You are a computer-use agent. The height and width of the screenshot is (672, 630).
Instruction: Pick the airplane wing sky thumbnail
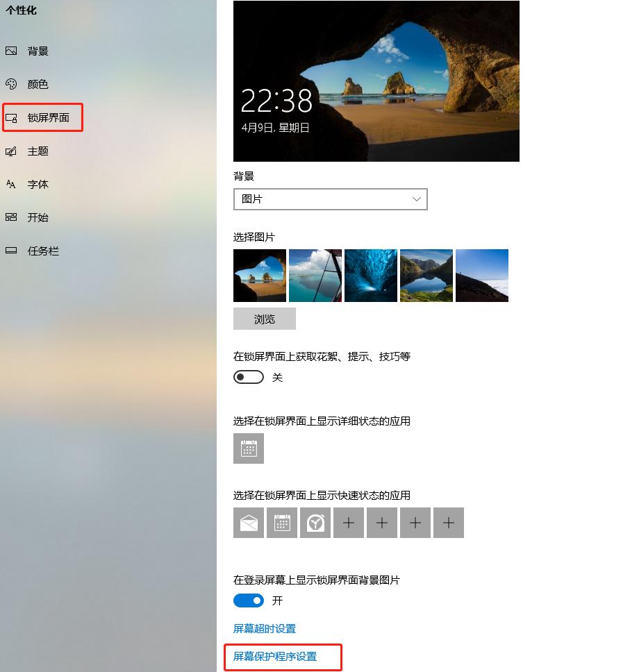tap(315, 276)
